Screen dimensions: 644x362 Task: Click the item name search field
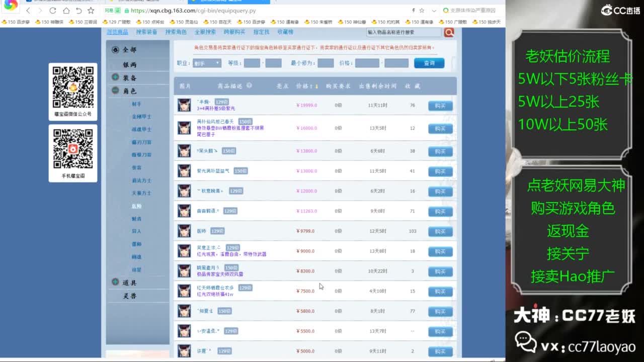pyautogui.click(x=404, y=32)
